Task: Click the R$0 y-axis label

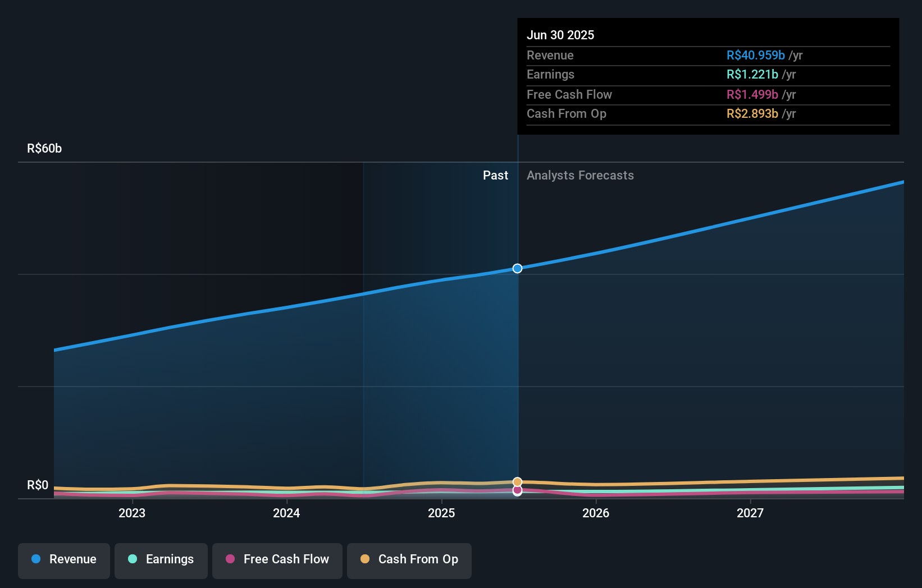Action: pyautogui.click(x=38, y=485)
